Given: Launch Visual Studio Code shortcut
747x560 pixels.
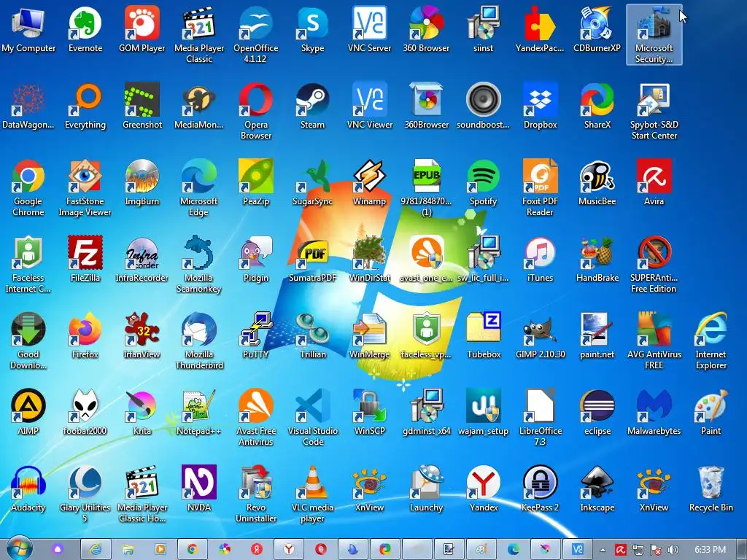Looking at the screenshot, I should click(x=312, y=419).
